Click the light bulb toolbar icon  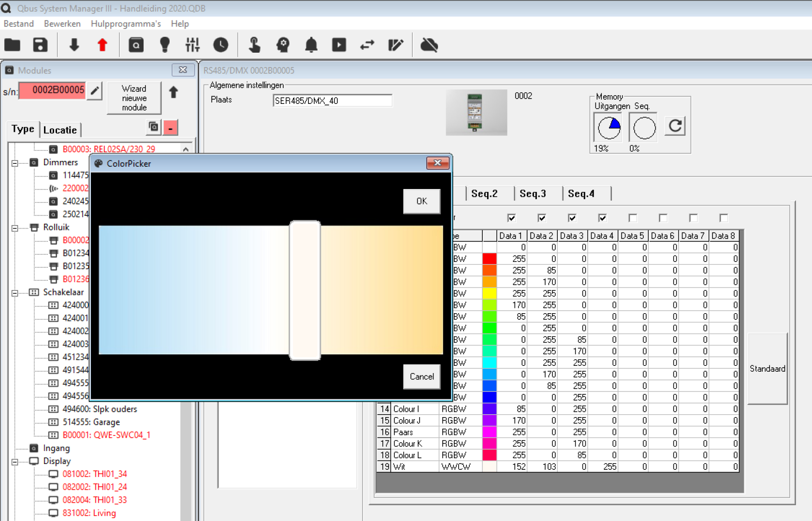tap(164, 45)
